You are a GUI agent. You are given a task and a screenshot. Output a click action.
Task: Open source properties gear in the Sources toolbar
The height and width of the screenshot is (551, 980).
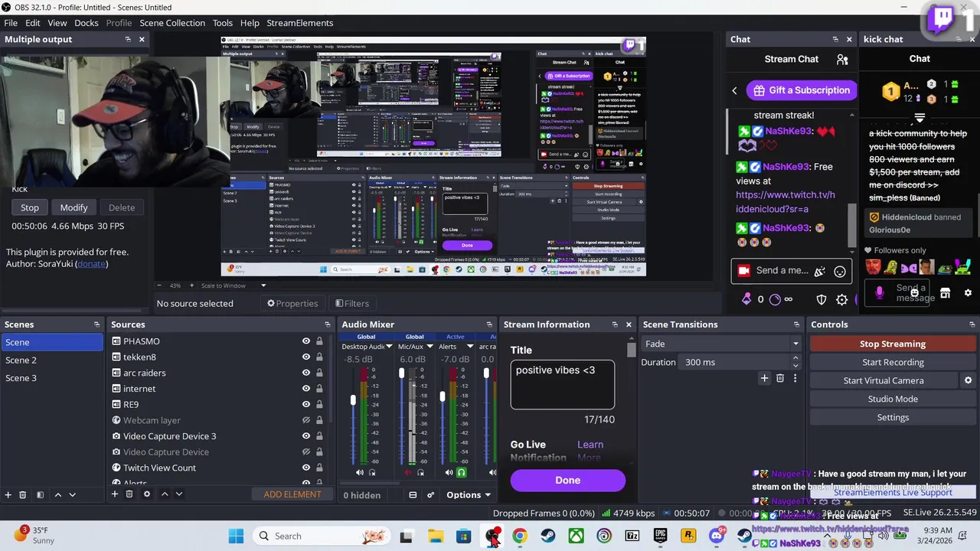click(147, 494)
